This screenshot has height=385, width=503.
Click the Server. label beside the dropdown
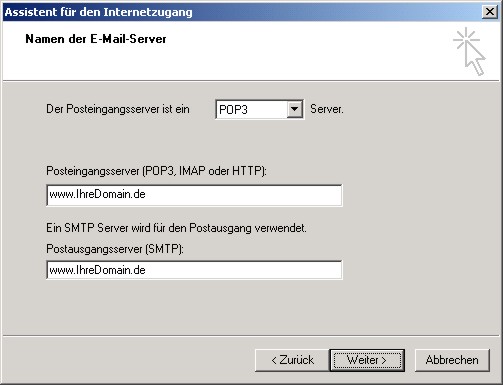click(x=327, y=109)
